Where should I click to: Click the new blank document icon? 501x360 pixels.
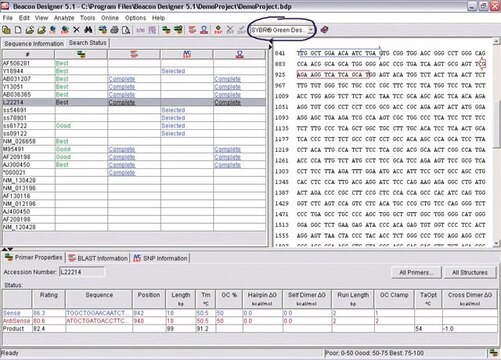pos(18,30)
